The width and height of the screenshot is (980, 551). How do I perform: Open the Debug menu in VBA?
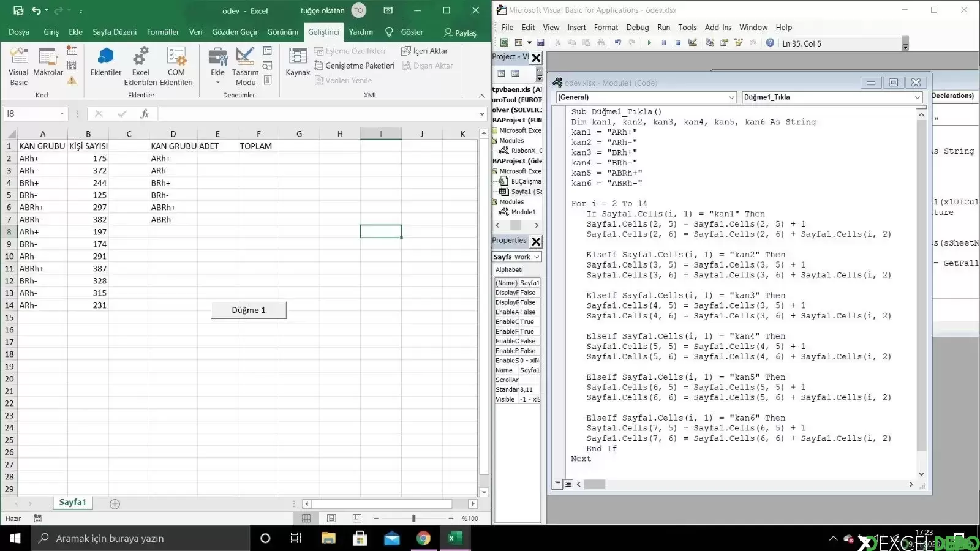[637, 28]
